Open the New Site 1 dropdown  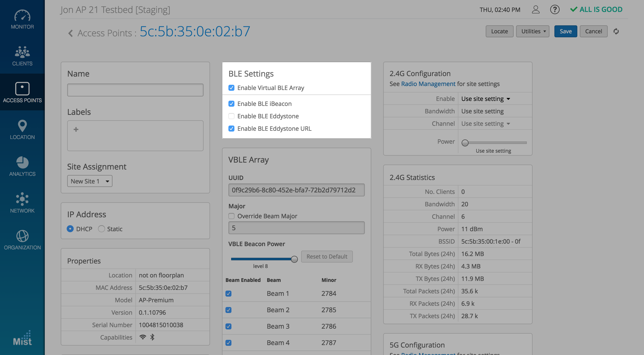click(90, 181)
